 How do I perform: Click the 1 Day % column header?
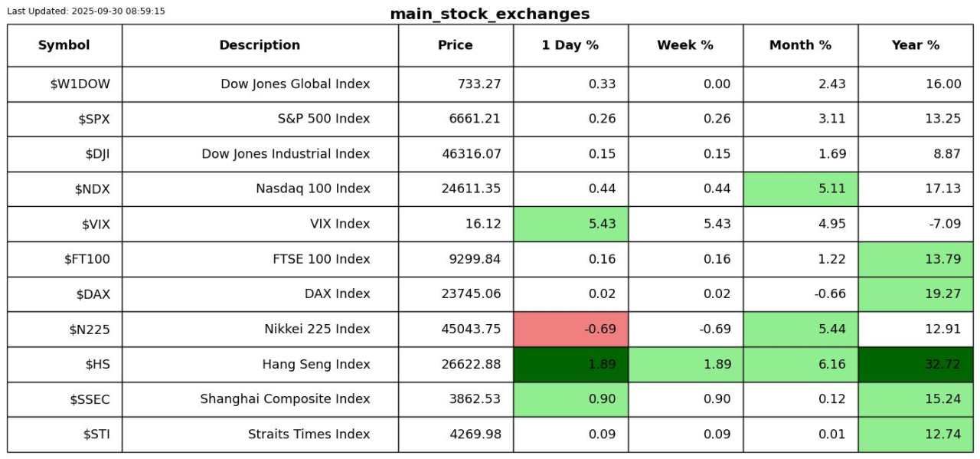pyautogui.click(x=570, y=45)
